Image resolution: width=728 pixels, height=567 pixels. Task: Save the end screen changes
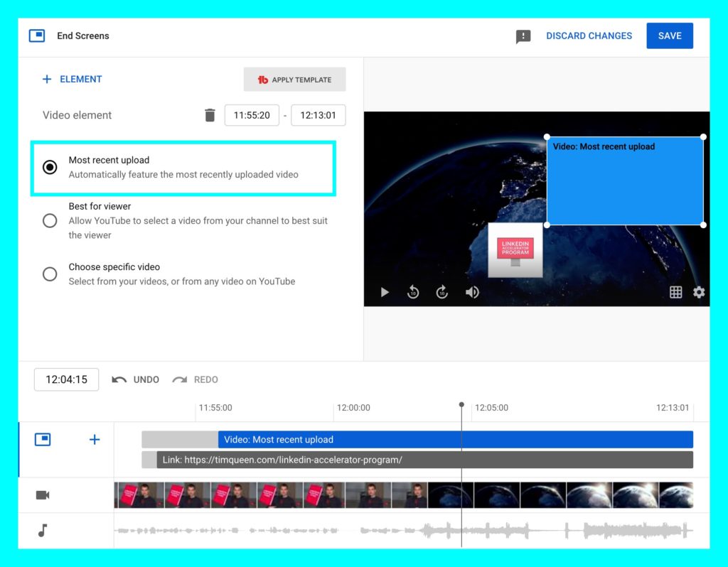(x=669, y=36)
